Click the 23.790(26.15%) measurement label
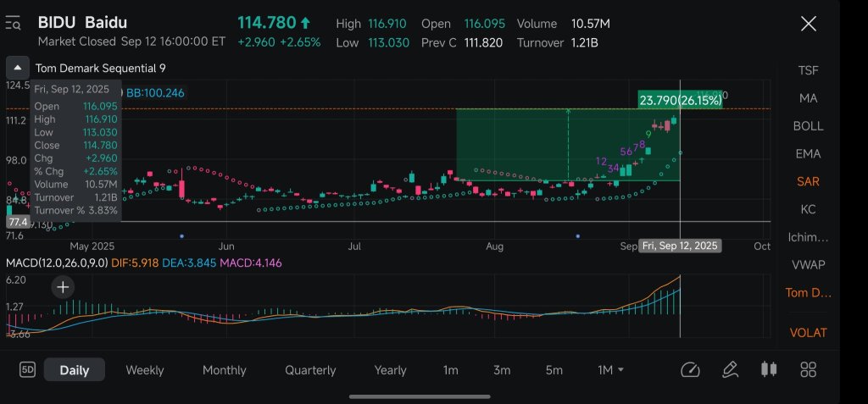The image size is (868, 404). (x=681, y=100)
